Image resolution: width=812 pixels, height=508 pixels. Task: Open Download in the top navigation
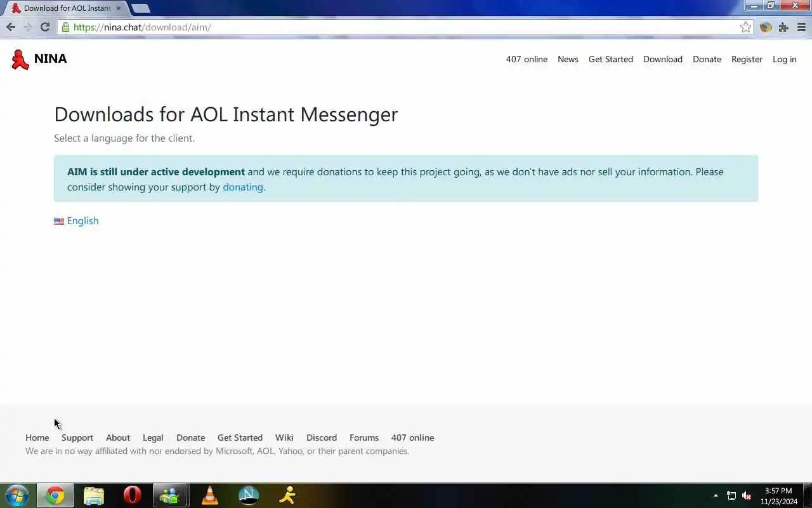(663, 59)
